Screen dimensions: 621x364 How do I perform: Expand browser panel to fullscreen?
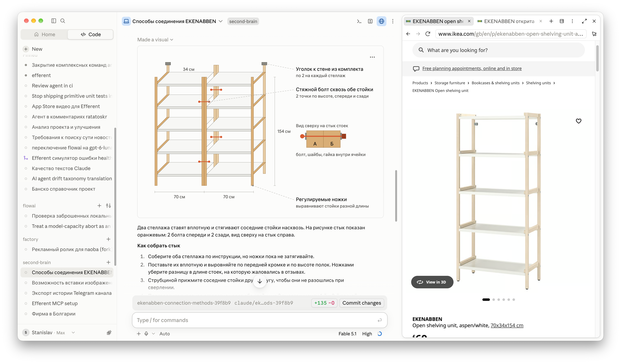[x=584, y=21]
